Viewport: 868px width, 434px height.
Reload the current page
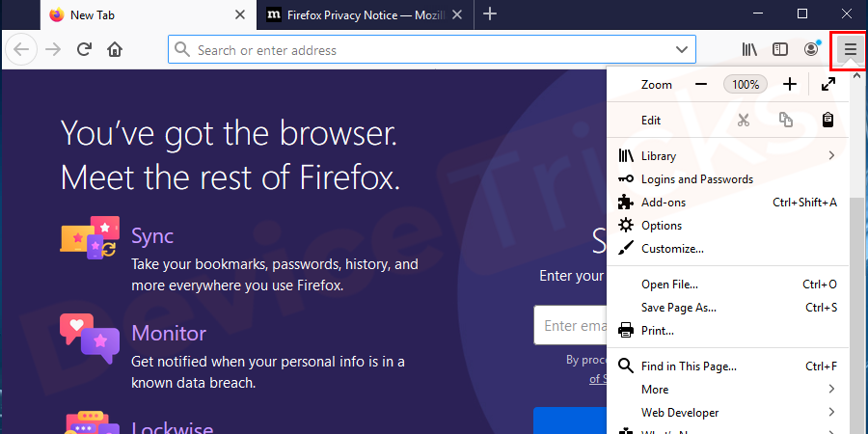pyautogui.click(x=84, y=50)
